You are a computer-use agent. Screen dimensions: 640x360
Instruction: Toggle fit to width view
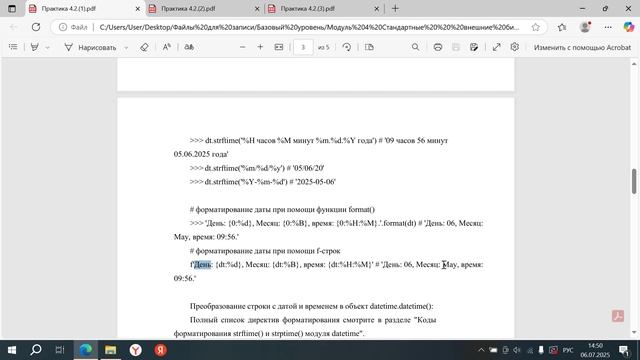[x=279, y=47]
